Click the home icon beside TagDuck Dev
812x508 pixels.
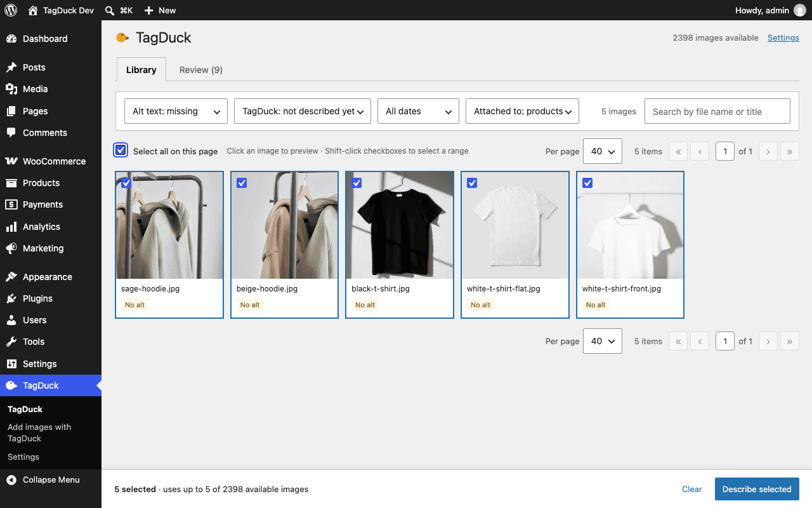(x=33, y=10)
